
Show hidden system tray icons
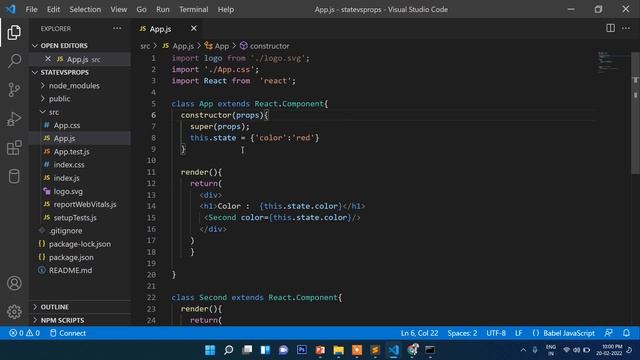coord(523,350)
